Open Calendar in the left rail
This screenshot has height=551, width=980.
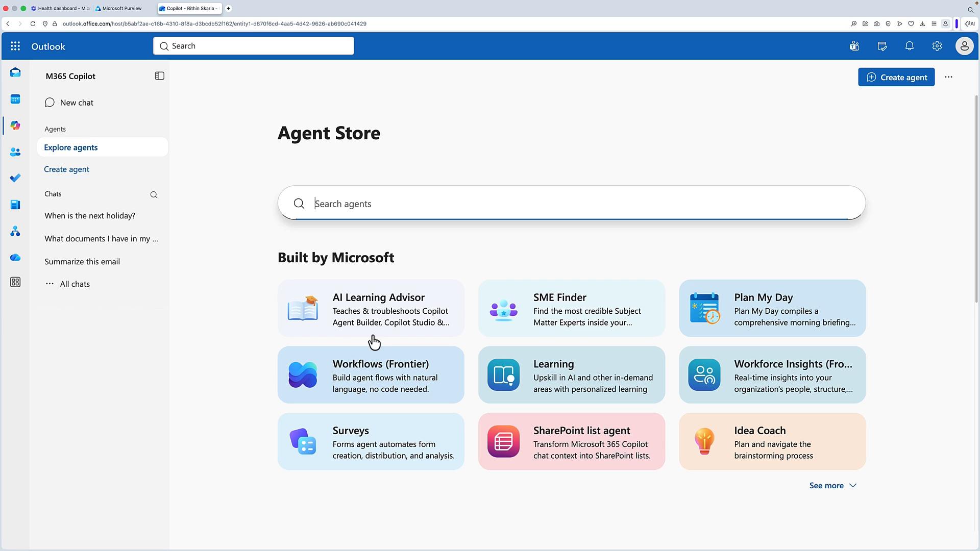point(15,99)
